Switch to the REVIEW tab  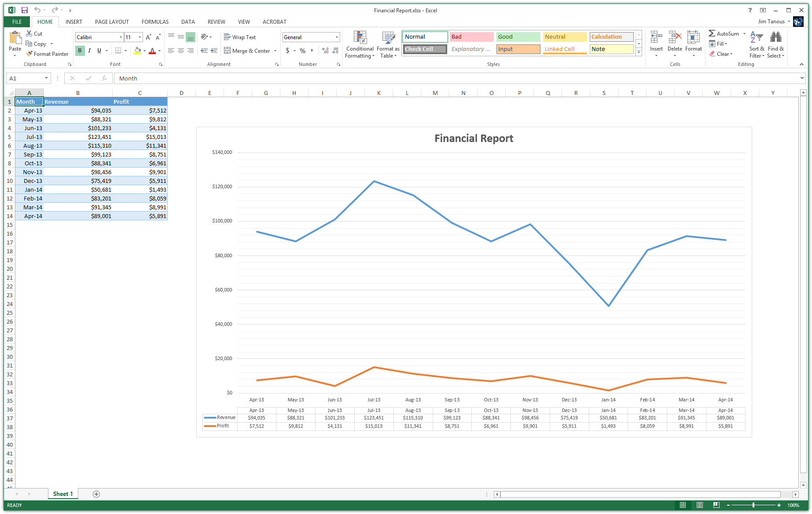[x=217, y=22]
